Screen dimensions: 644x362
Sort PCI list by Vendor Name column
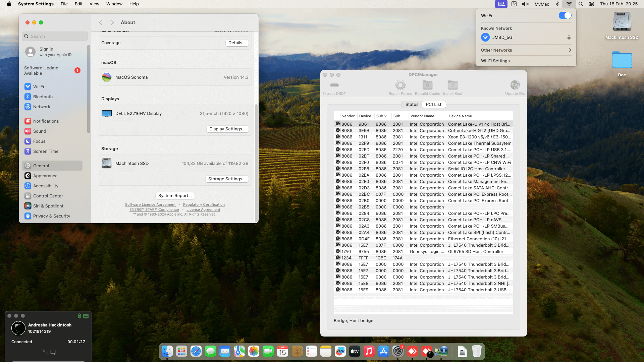[427, 116]
